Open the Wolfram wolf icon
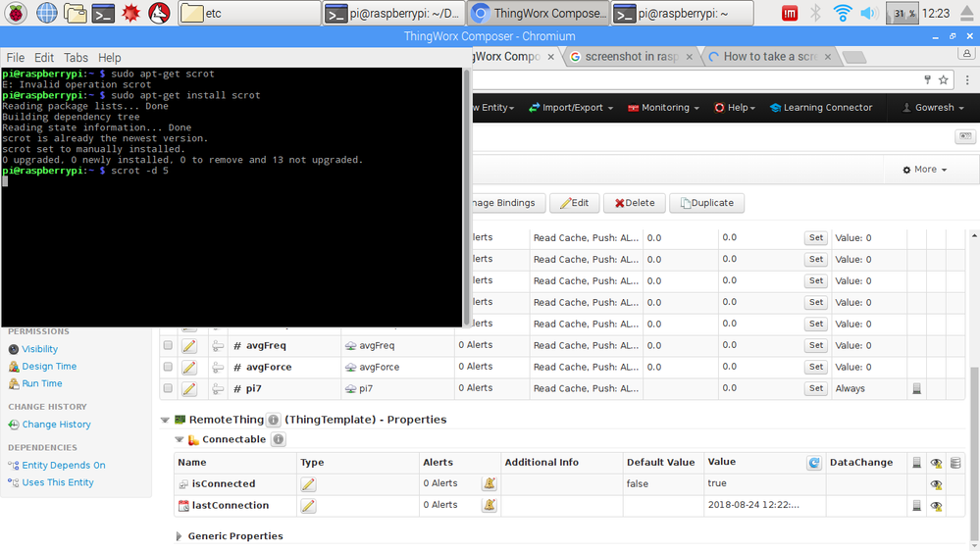980x551 pixels. [159, 13]
